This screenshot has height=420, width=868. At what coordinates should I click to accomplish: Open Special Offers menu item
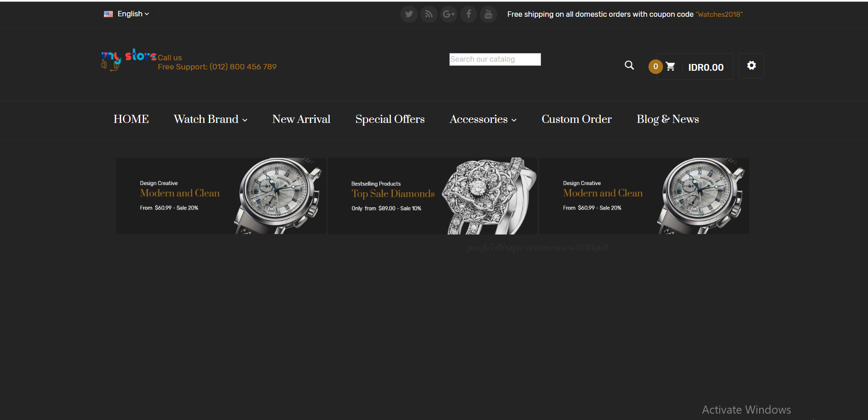pos(390,119)
